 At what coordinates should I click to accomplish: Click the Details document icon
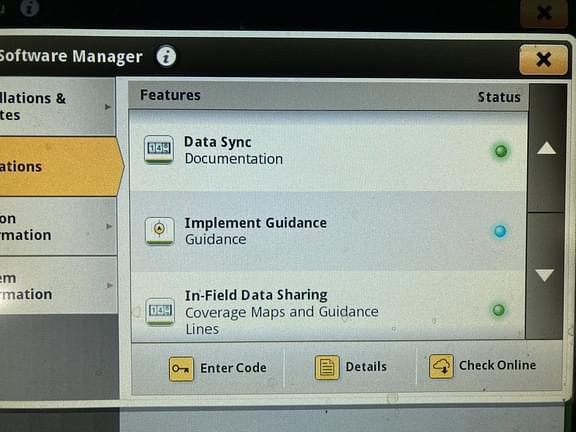click(x=327, y=367)
